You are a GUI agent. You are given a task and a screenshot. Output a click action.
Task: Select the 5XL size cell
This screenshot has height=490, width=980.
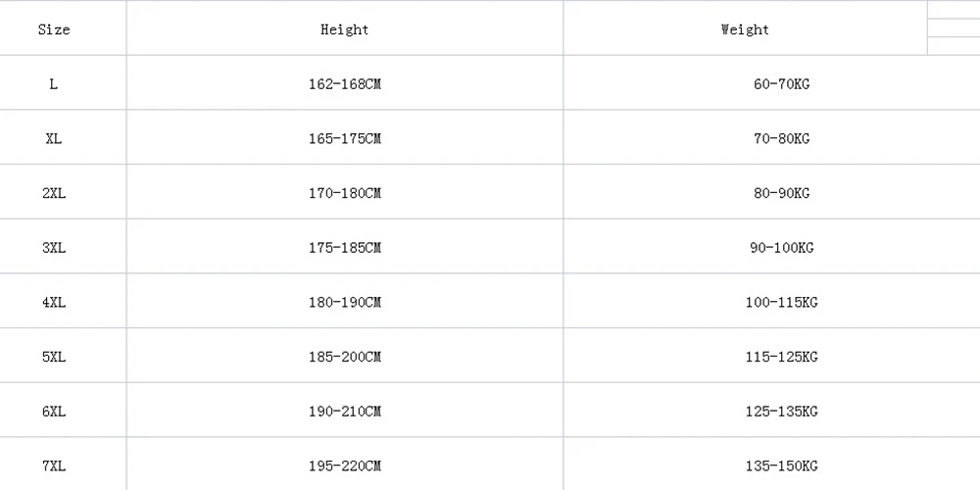pos(54,357)
